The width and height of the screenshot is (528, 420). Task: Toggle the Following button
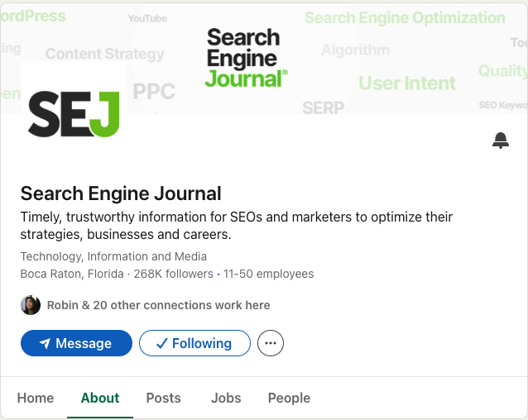pos(194,343)
